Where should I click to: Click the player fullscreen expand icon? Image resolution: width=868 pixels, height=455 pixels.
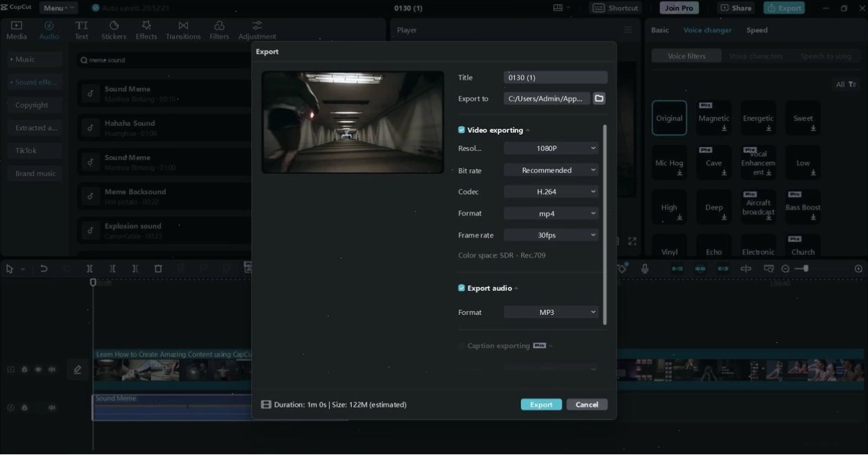tap(632, 241)
